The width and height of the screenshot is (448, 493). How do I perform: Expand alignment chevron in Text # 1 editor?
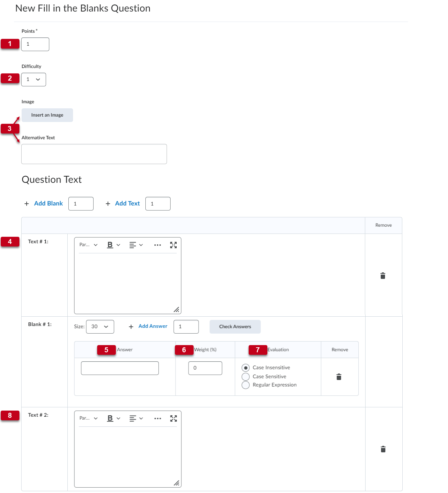[141, 245]
